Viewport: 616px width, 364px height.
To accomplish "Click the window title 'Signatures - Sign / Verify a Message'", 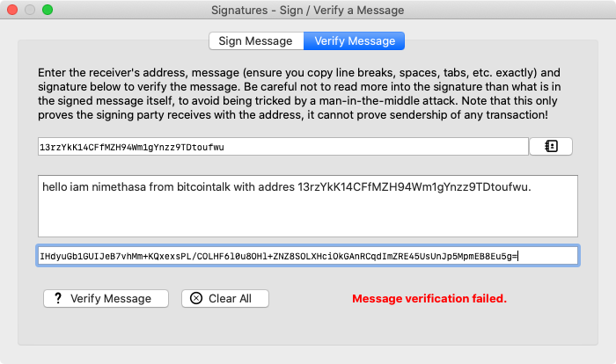I will [x=308, y=10].
